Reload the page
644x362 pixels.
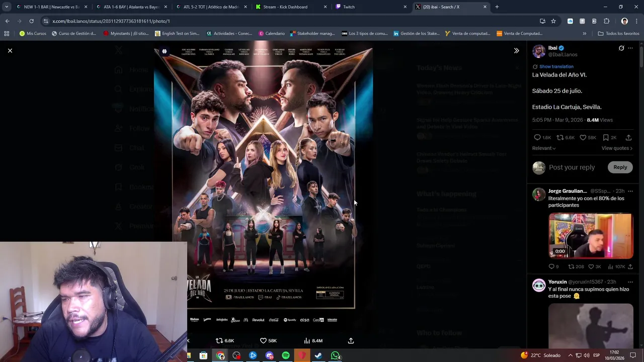pyautogui.click(x=31, y=21)
